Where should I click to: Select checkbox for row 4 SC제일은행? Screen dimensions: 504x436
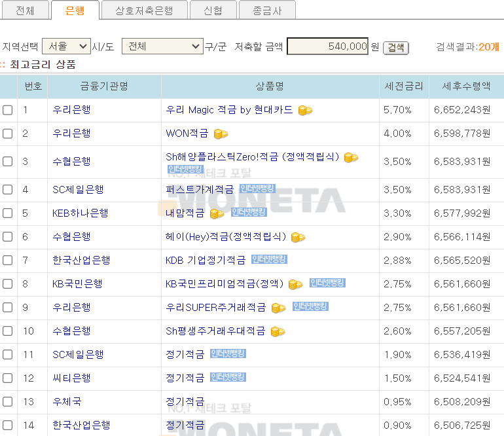(x=8, y=189)
